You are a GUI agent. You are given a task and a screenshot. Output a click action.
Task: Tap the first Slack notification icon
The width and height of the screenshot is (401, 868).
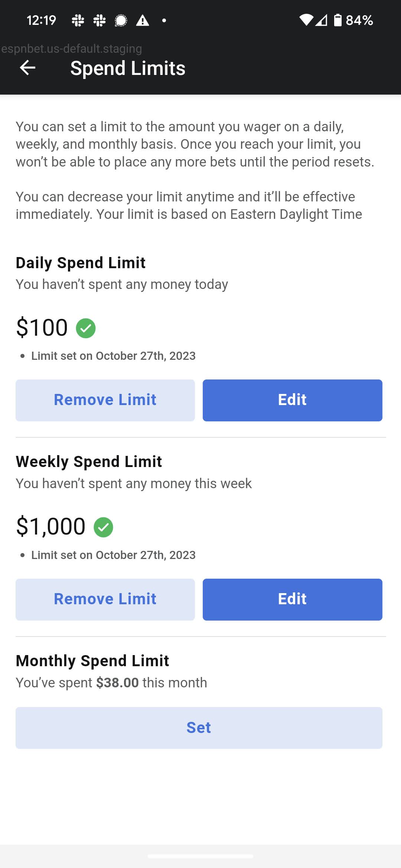78,20
